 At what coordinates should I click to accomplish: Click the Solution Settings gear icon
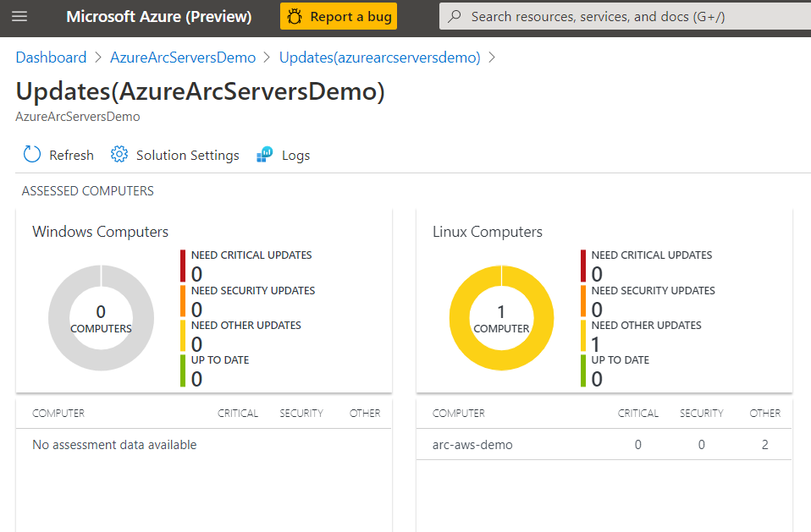(119, 155)
